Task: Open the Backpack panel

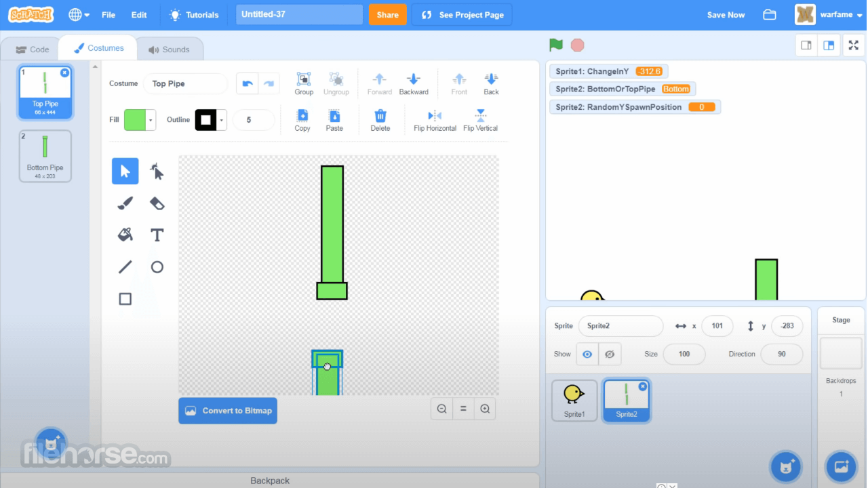Action: point(270,481)
